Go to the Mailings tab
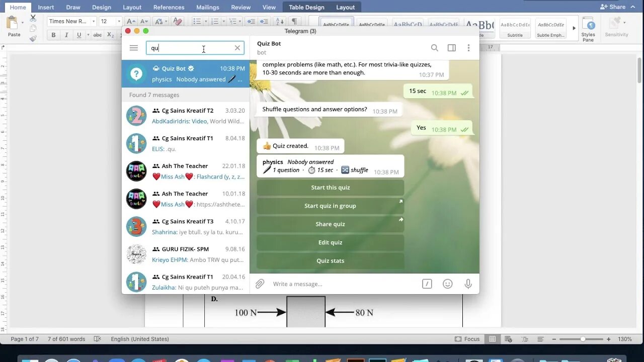 point(208,7)
